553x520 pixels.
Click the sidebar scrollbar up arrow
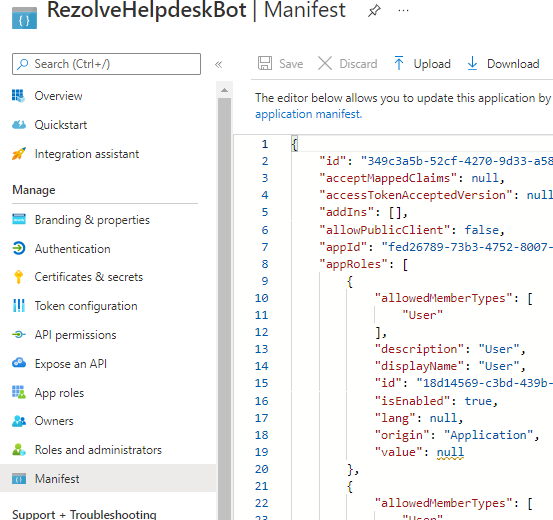click(224, 90)
